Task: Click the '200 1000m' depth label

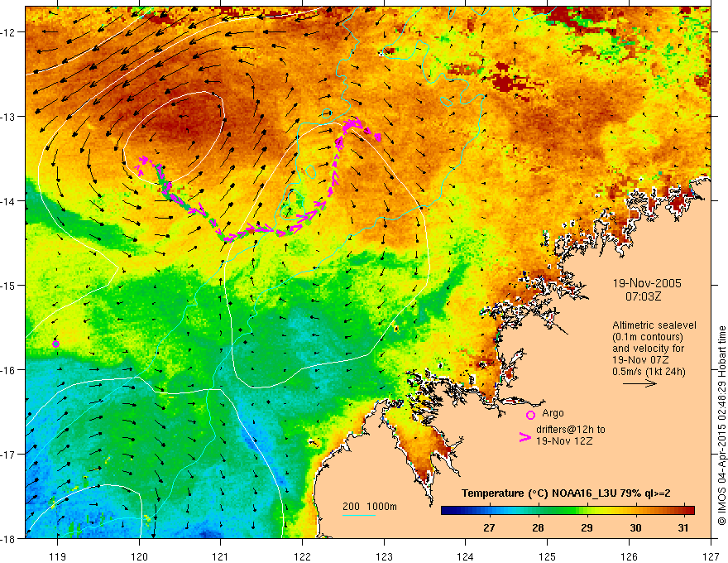Action: pos(370,507)
